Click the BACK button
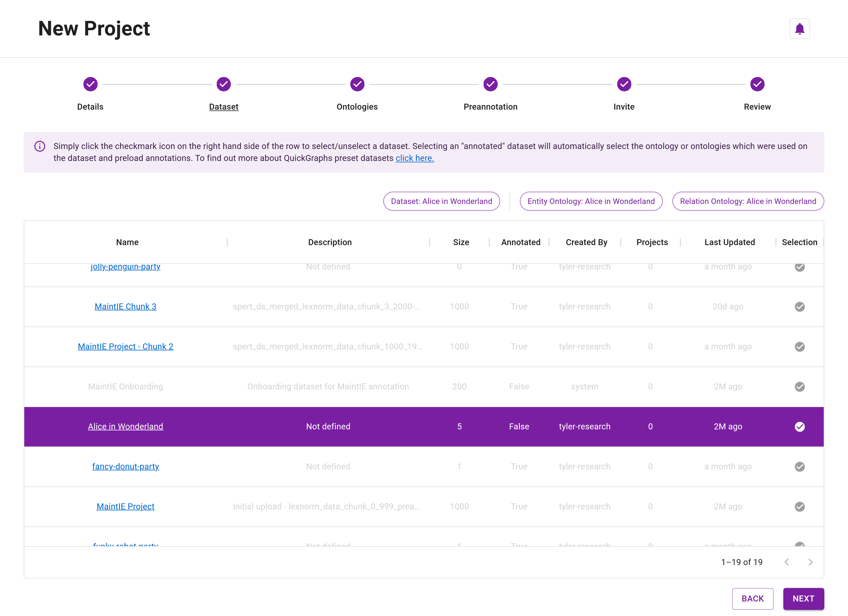 click(753, 598)
